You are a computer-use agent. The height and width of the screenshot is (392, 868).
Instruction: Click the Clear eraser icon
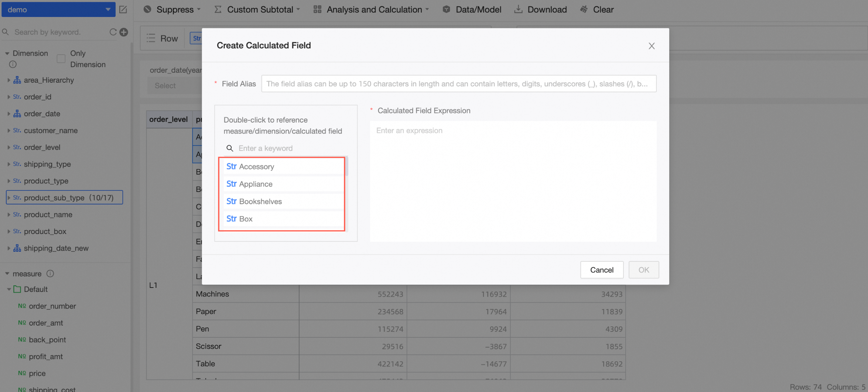pyautogui.click(x=584, y=10)
